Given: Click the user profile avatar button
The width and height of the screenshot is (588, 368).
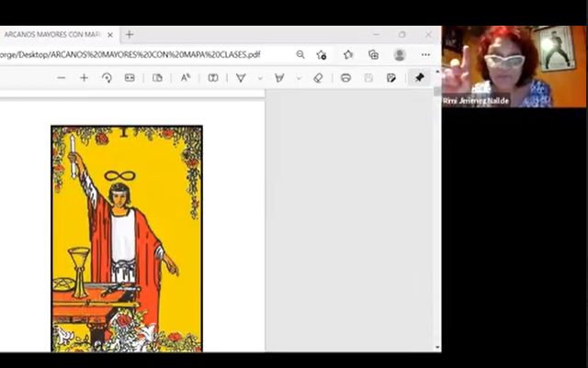Looking at the screenshot, I should (400, 54).
